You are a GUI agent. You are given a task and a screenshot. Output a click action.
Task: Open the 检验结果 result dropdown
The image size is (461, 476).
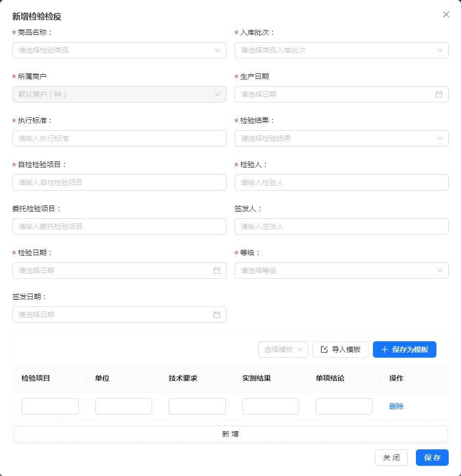pyautogui.click(x=341, y=138)
